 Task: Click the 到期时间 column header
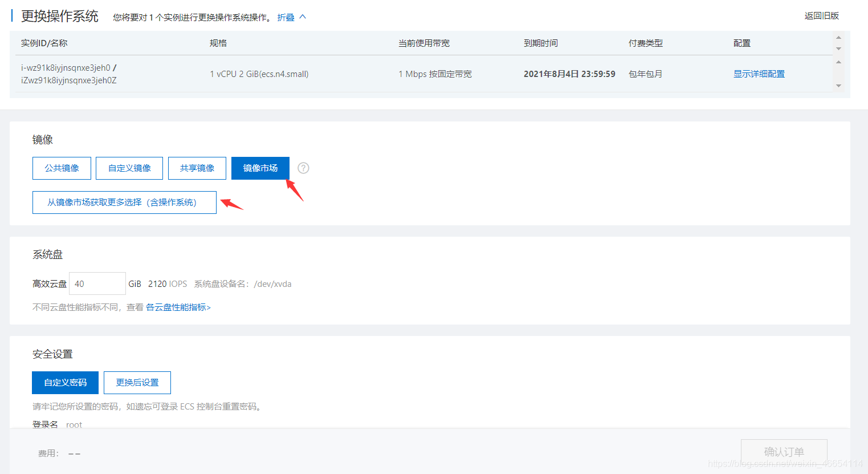(541, 43)
